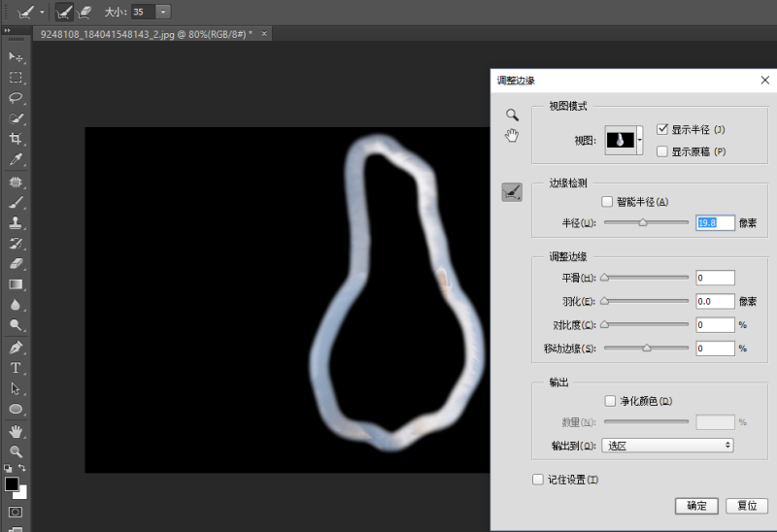777x532 pixels.
Task: Close the 9248108_184041548143_2.jpg document tab
Action: (x=264, y=34)
